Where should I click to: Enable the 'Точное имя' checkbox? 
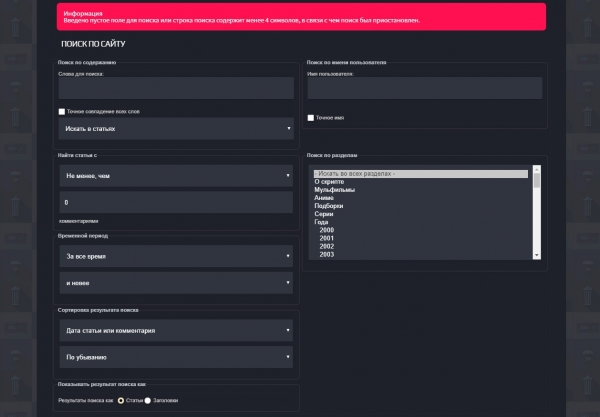[x=311, y=117]
